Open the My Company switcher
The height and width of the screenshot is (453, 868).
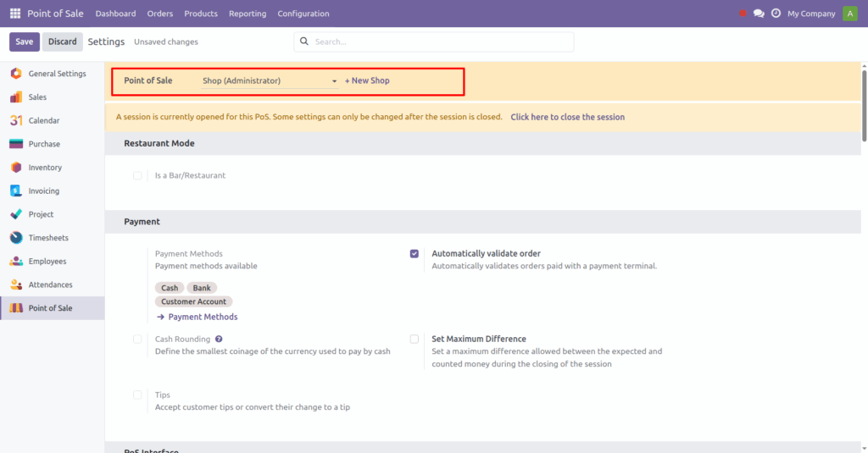(811, 14)
